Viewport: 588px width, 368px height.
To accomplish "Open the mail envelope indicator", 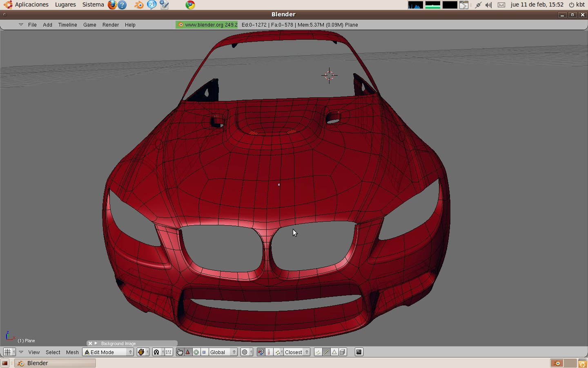I will 501,5.
